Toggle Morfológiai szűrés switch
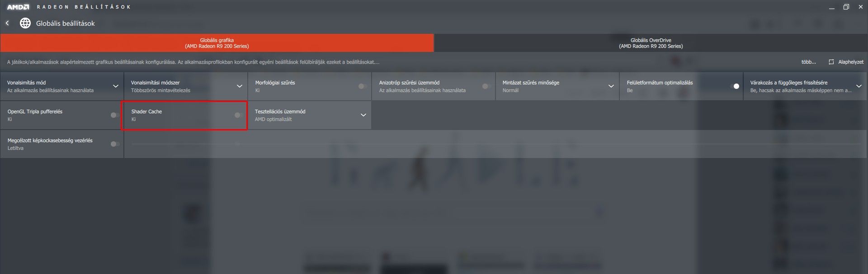 [x=363, y=86]
